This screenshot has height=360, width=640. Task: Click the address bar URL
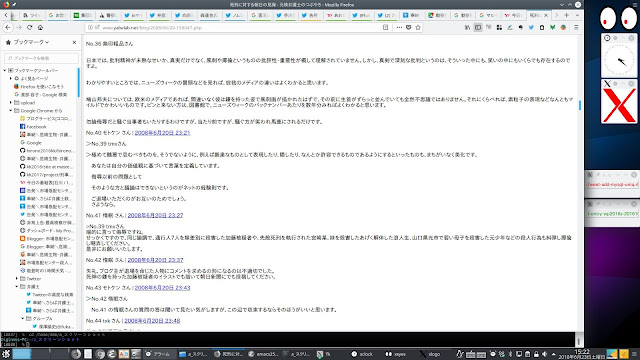[152, 27]
